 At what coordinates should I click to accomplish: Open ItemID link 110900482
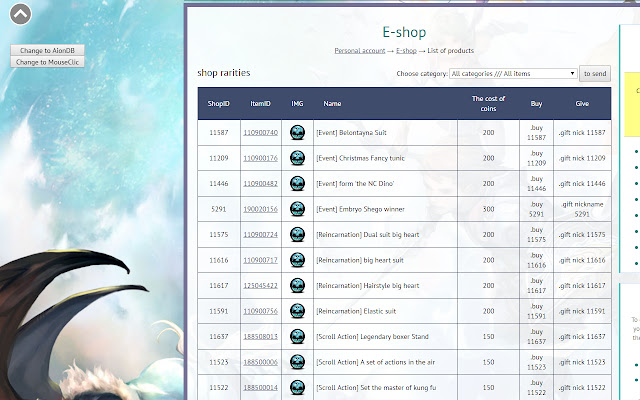pyautogui.click(x=260, y=184)
